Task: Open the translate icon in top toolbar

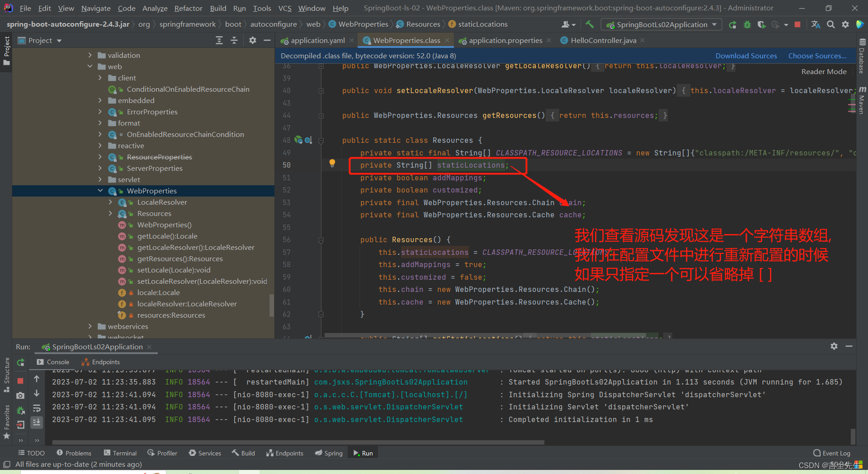Action: (816, 24)
